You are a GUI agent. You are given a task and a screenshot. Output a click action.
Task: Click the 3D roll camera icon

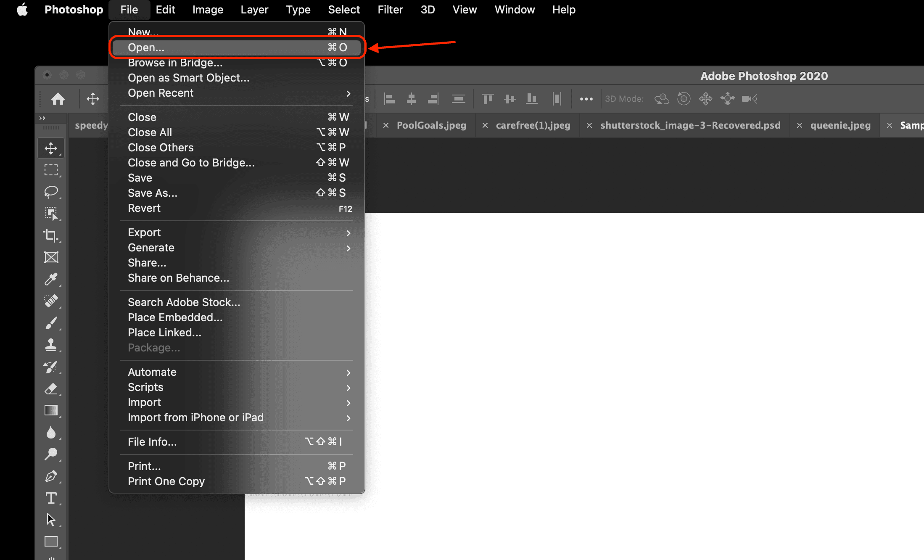point(684,99)
